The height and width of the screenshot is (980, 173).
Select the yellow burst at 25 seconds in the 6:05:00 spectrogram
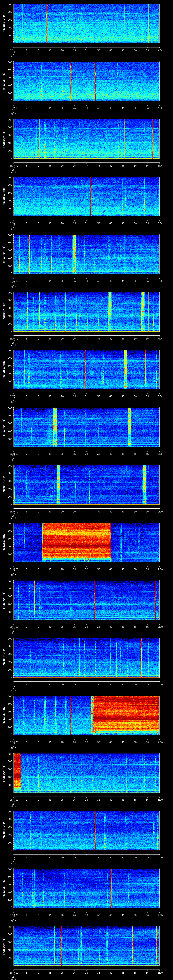(74, 254)
